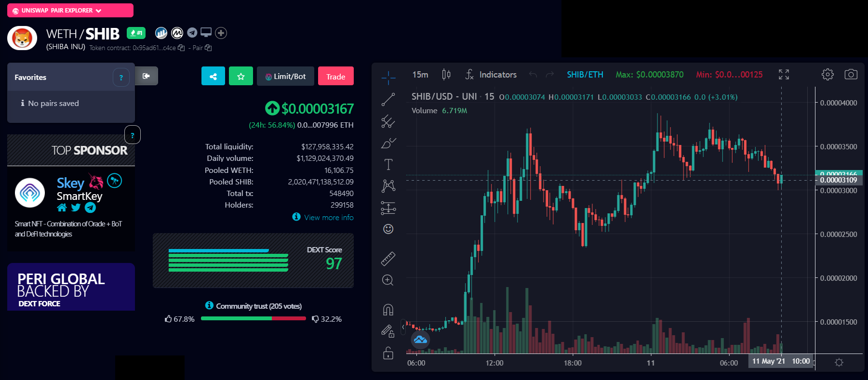The height and width of the screenshot is (380, 868).
Task: Toggle lock all drawing tools
Action: (388, 354)
